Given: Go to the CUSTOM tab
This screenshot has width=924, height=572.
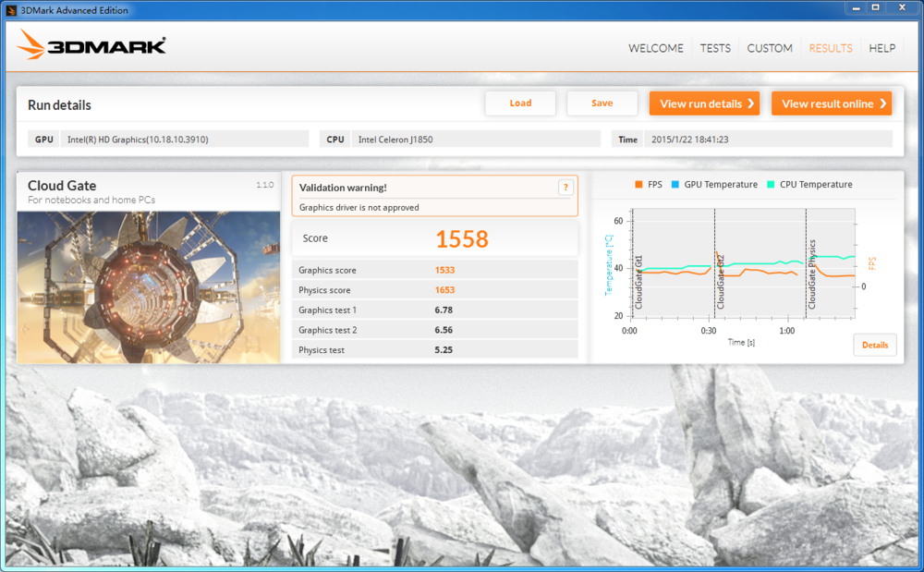Looking at the screenshot, I should pyautogui.click(x=770, y=48).
